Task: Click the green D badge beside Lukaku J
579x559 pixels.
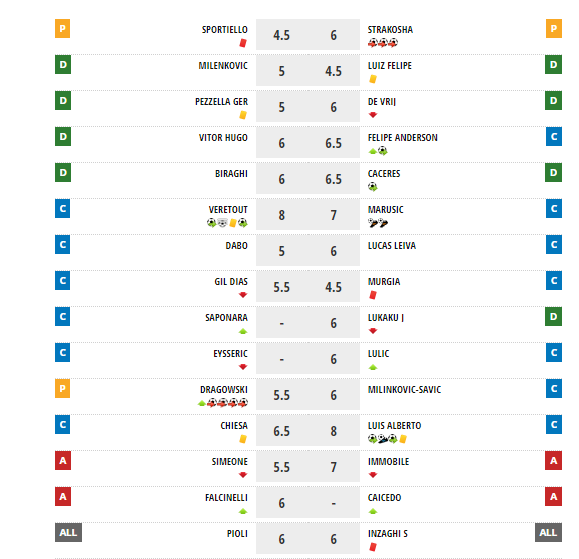Action: (x=553, y=316)
